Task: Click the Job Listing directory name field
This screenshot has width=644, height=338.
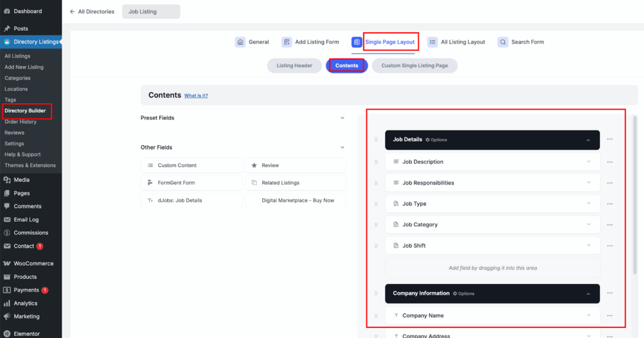Action: (x=151, y=12)
